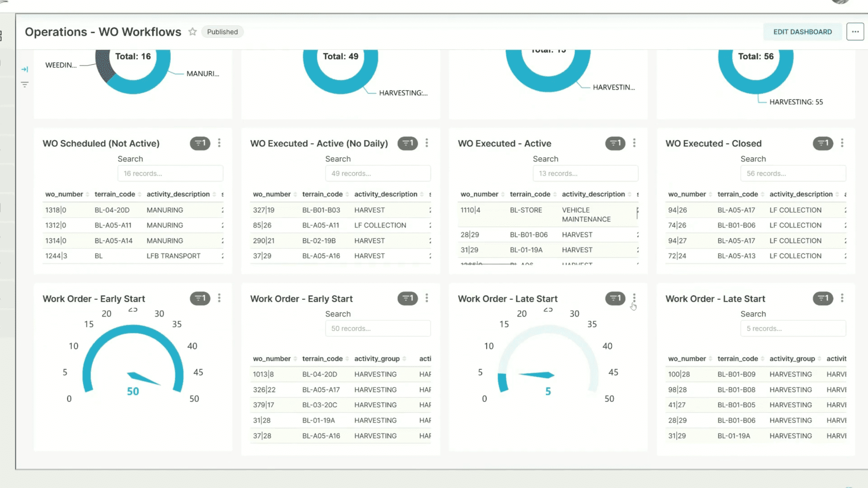Click the Late Start search field with 5 records
Screen dimensions: 868x488
[793, 328]
